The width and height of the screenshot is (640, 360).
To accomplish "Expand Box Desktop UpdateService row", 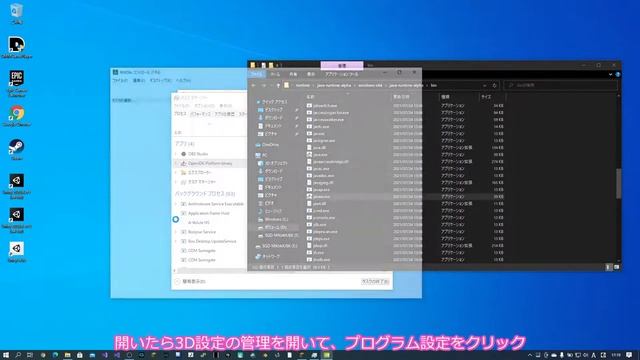I will (x=176, y=241).
